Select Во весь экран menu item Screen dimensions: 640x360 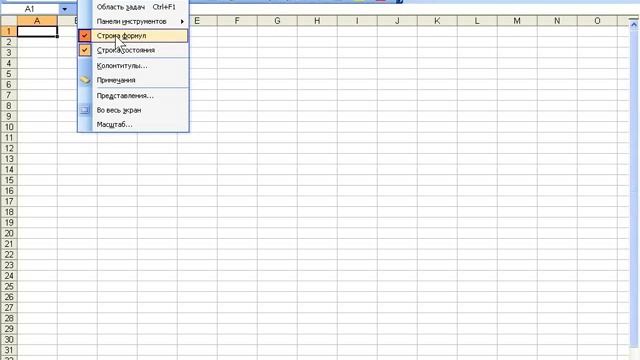coord(133,110)
